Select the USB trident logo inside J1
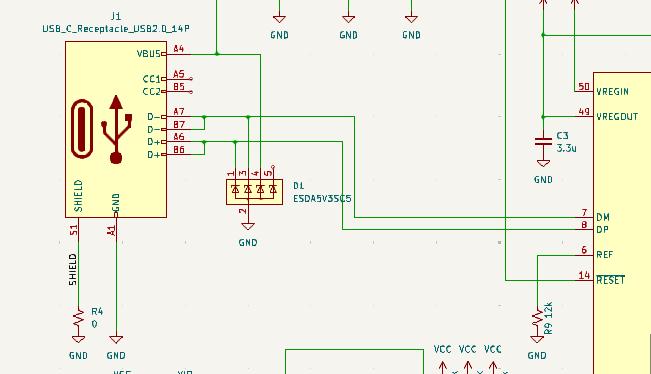Viewport: 651px width, 374px height. 116,129
